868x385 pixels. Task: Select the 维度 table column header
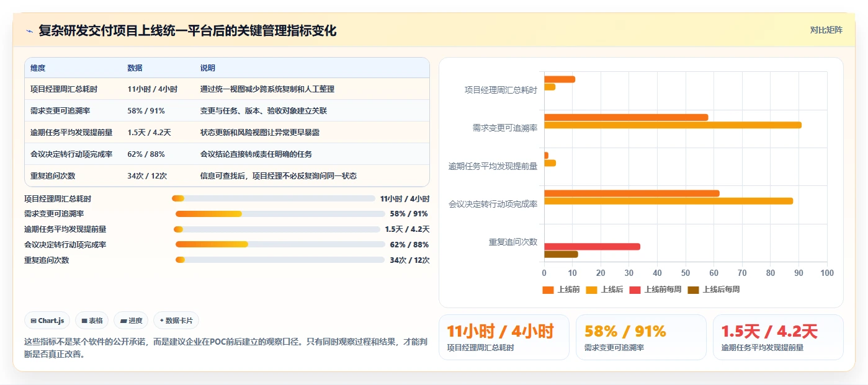pyautogui.click(x=38, y=68)
